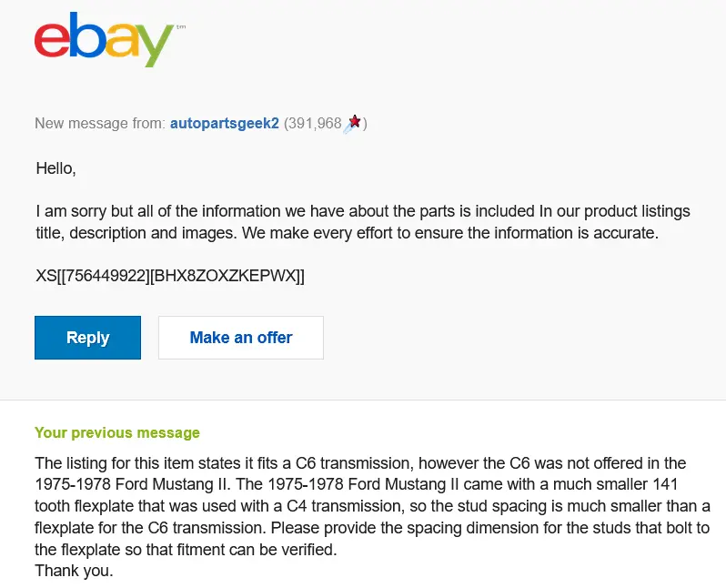
Task: Click the Make an offer button
Action: coord(241,338)
